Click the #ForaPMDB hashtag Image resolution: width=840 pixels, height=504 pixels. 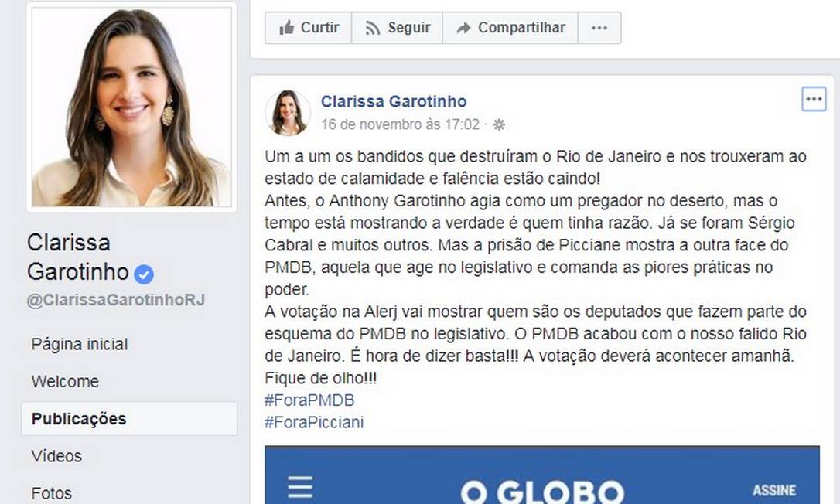click(309, 400)
